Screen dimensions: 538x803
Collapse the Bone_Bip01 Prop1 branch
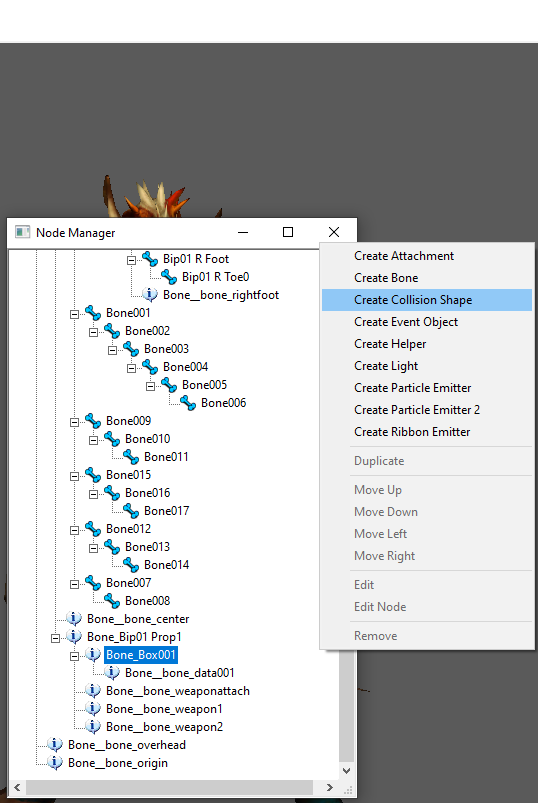point(56,638)
